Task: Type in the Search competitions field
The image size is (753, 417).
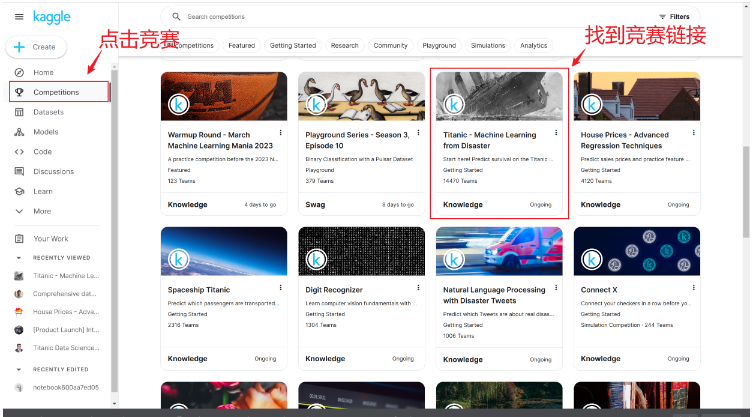Action: (x=400, y=17)
